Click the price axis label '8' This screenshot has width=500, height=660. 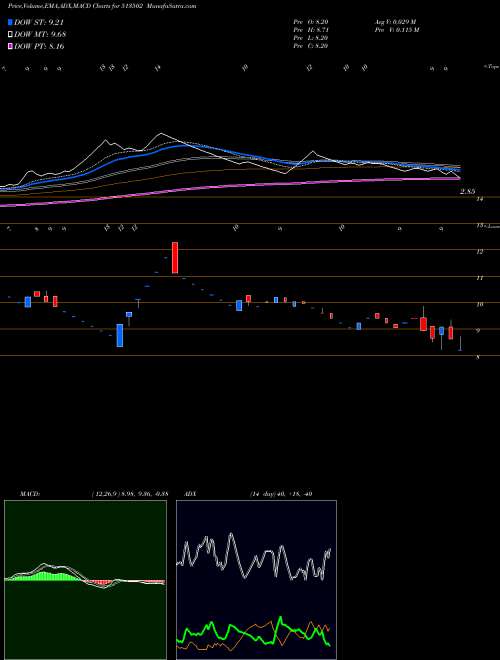pyautogui.click(x=477, y=357)
